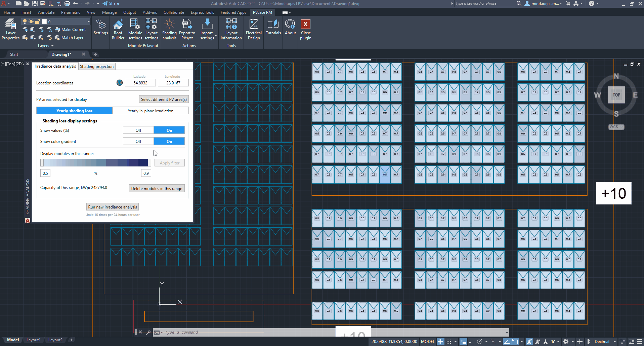
Task: Click Run new irradiance analysis
Action: [x=113, y=207]
